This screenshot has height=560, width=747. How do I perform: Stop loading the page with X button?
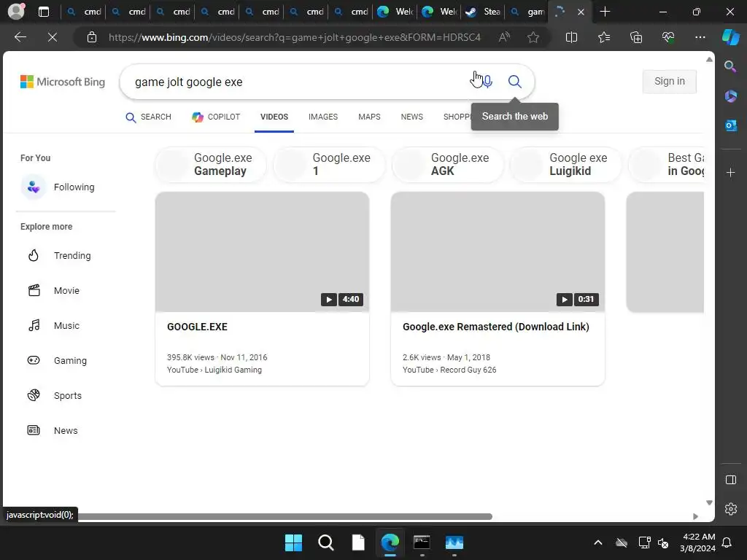pyautogui.click(x=53, y=37)
